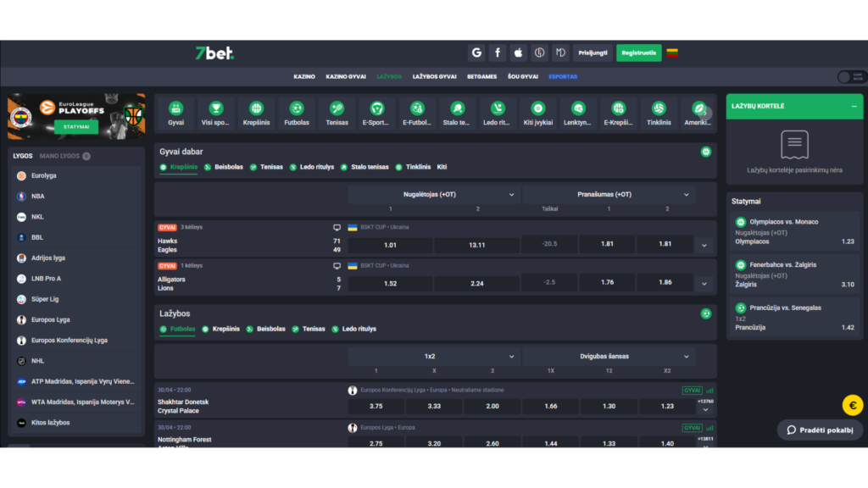Image resolution: width=868 pixels, height=488 pixels.
Task: Open the BETGAMES menu item
Action: [481, 77]
